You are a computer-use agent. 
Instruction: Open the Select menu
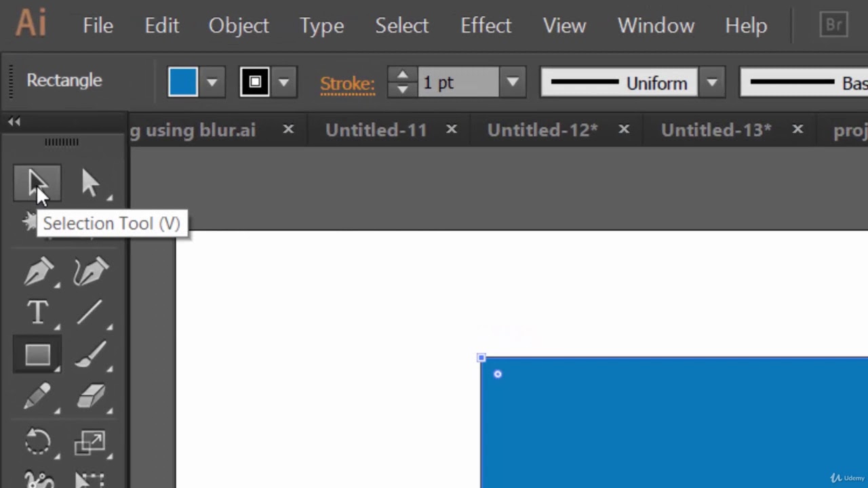[401, 26]
